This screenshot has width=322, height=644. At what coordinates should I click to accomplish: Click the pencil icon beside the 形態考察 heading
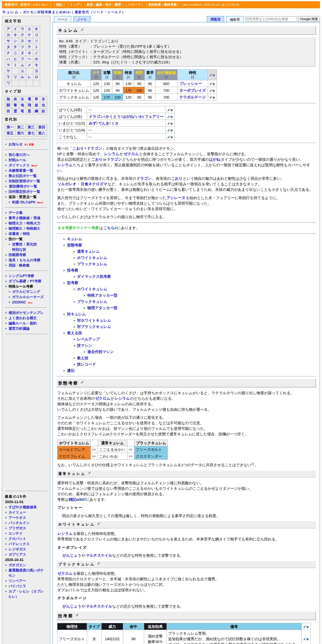coord(82,383)
